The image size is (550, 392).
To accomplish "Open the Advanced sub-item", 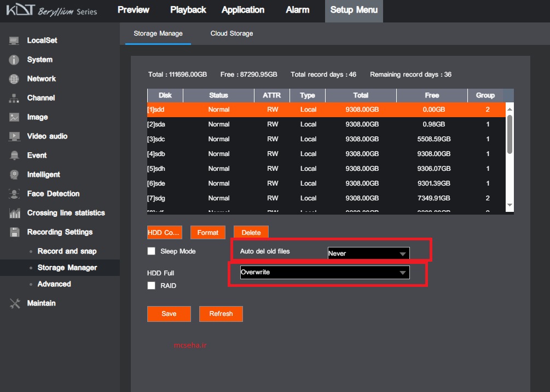I will pyautogui.click(x=54, y=284).
